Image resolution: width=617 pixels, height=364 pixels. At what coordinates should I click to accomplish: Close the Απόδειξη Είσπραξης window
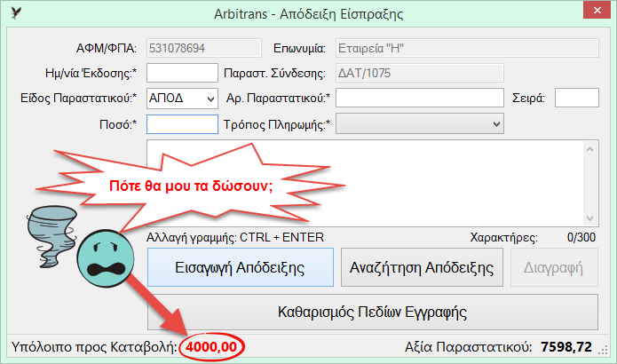click(597, 10)
